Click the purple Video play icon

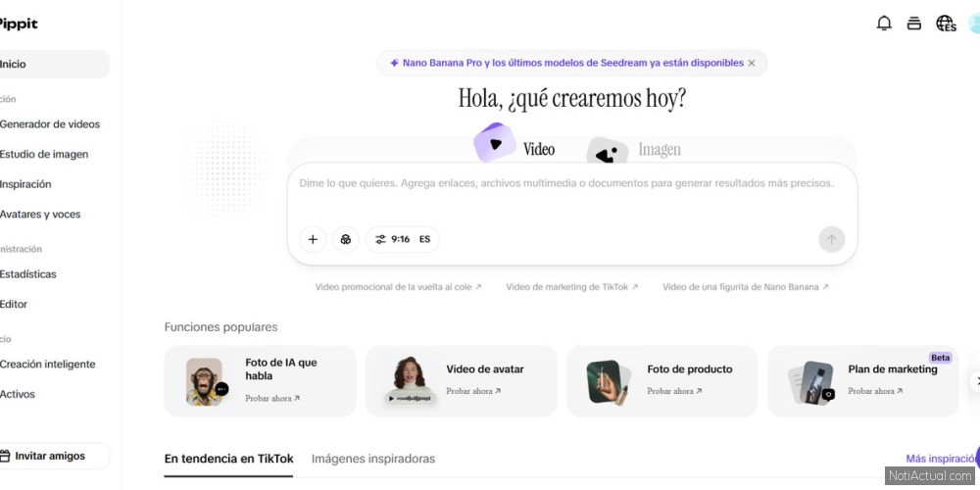point(494,143)
